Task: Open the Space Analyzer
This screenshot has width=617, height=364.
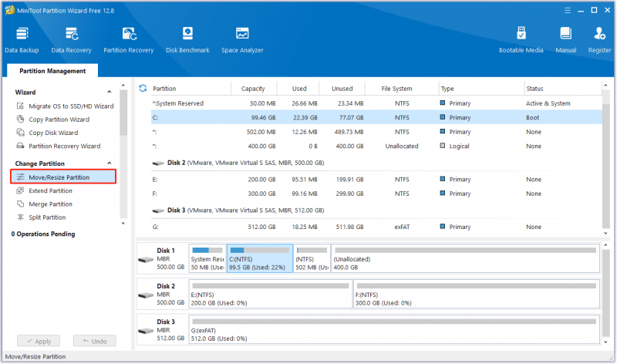Action: click(x=242, y=40)
